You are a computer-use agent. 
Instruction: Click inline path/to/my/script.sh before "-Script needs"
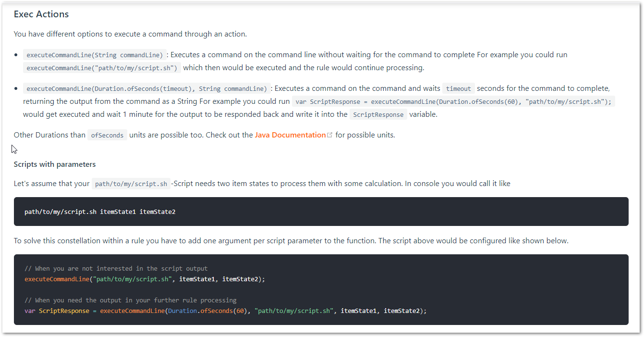pyautogui.click(x=131, y=184)
